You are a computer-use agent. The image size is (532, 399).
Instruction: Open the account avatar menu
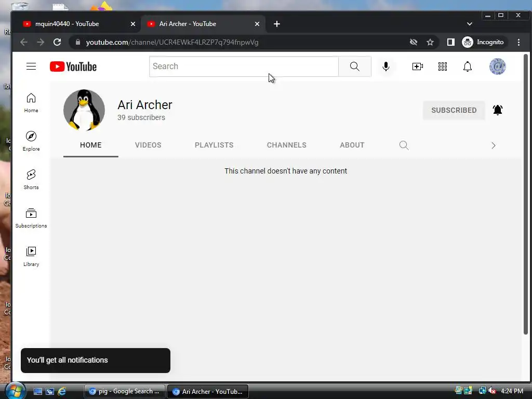click(x=497, y=66)
